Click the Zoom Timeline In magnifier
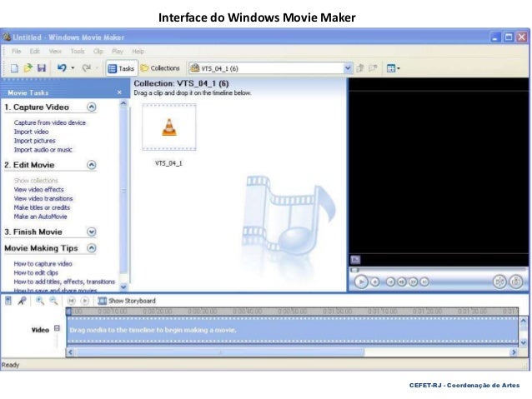The width and height of the screenshot is (532, 399). coord(40,301)
